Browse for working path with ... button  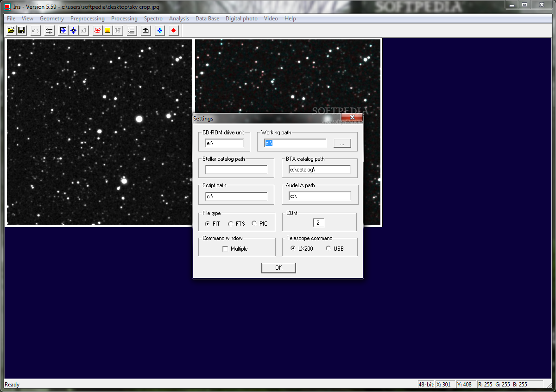pos(342,144)
